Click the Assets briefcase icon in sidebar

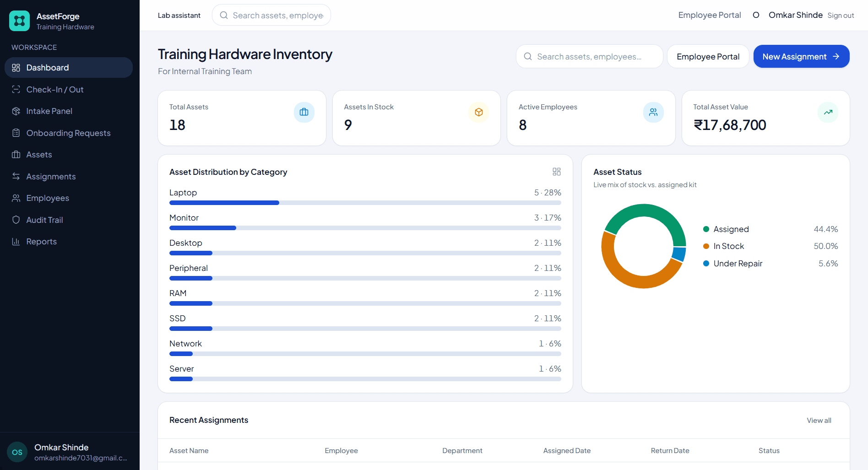pos(16,155)
